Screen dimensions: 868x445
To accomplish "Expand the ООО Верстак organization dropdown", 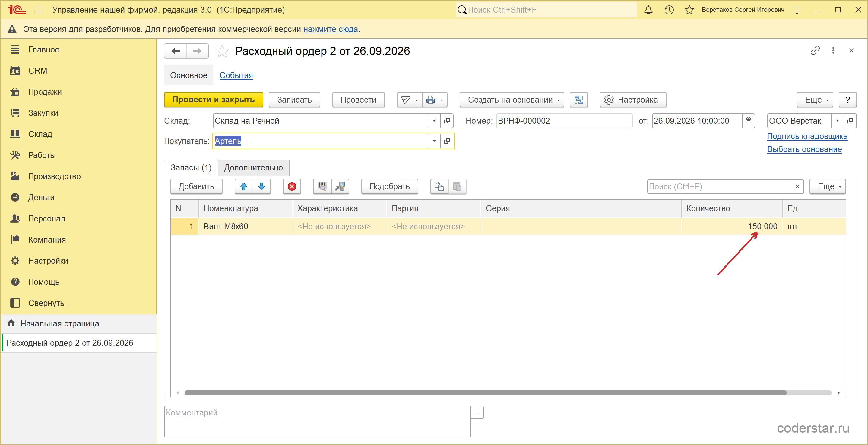I will 837,121.
